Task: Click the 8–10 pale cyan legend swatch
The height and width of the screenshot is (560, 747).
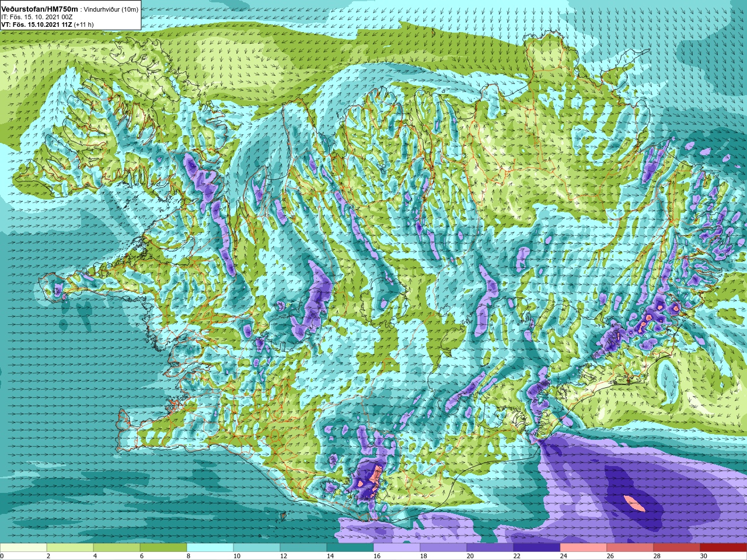Action: (210, 548)
